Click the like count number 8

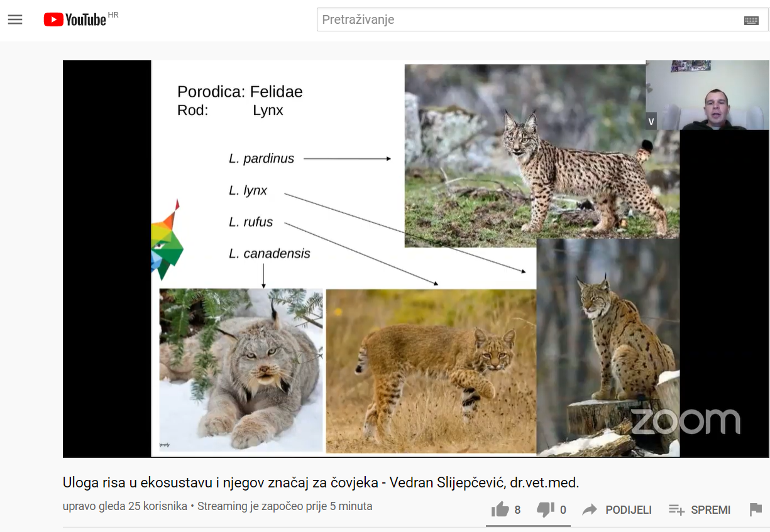point(517,510)
